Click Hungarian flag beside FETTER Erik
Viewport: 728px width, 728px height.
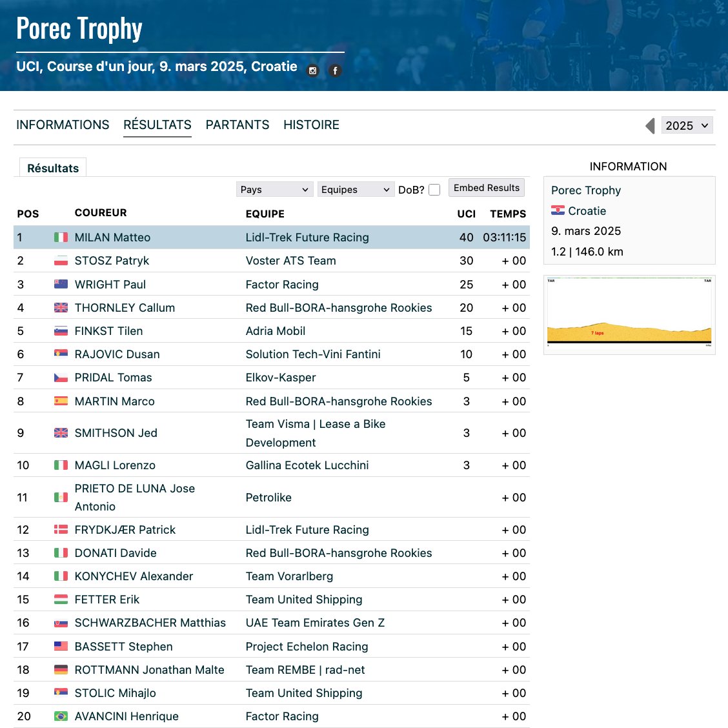(61, 600)
